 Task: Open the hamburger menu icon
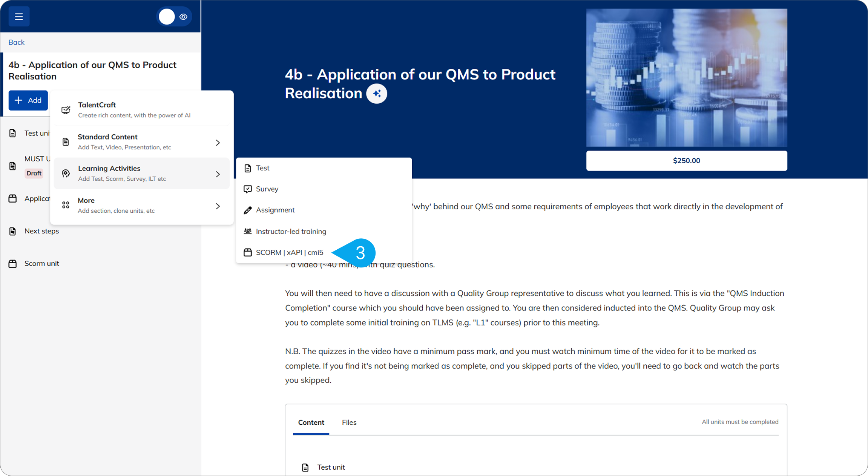click(x=19, y=17)
